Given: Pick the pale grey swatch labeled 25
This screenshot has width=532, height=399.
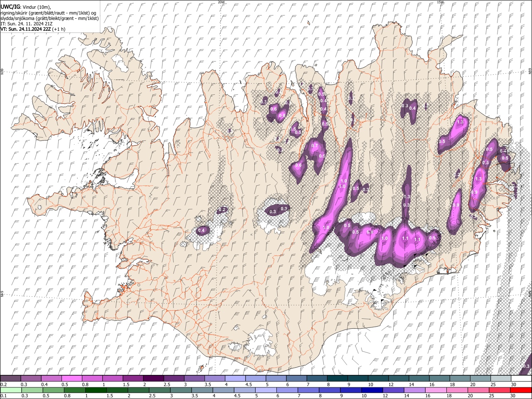Looking at the screenshot, I should coord(501,378).
